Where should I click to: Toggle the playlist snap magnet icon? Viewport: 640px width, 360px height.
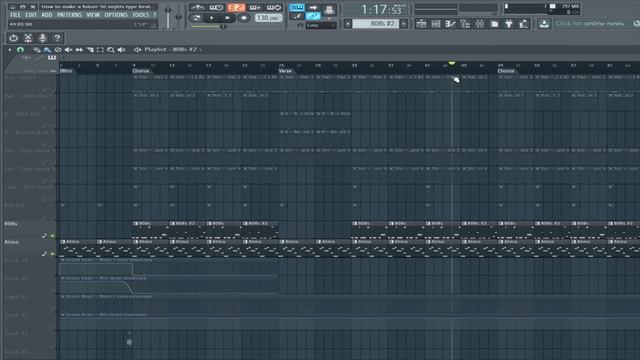click(20, 49)
